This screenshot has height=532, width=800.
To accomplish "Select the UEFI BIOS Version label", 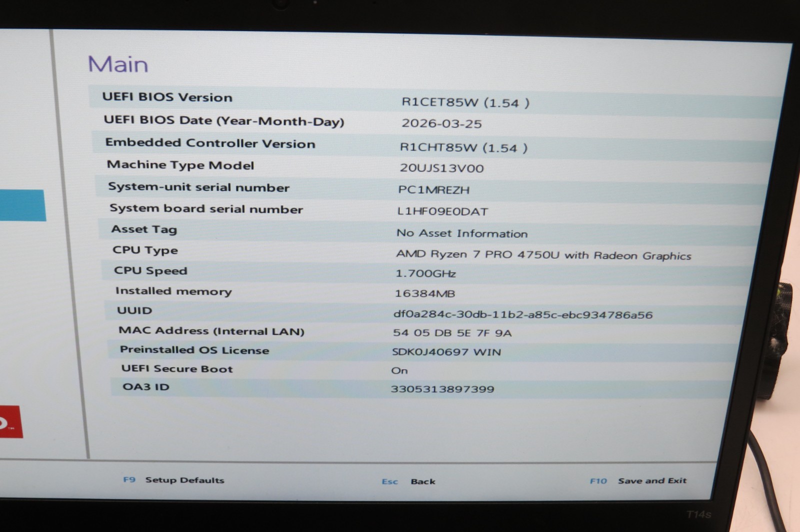I will (x=167, y=97).
